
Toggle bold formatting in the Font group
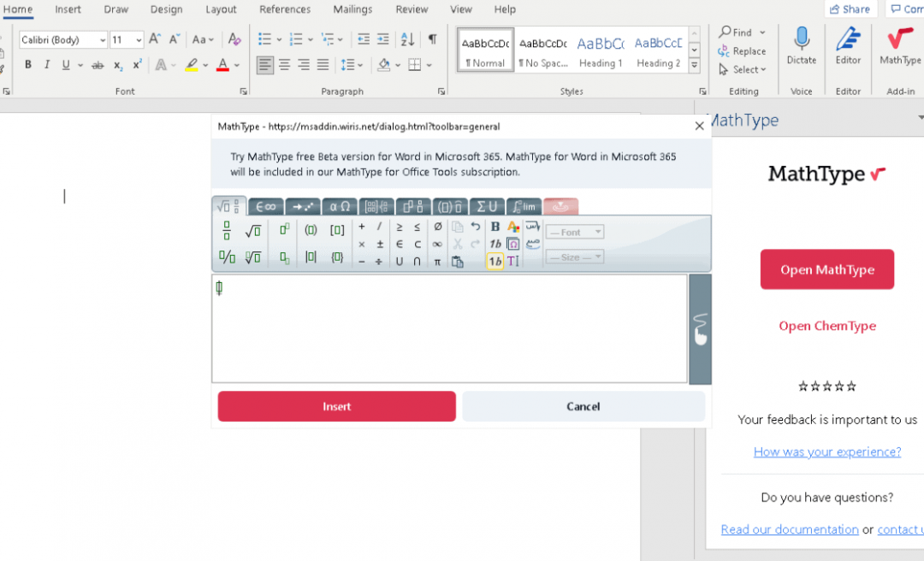pos(28,64)
